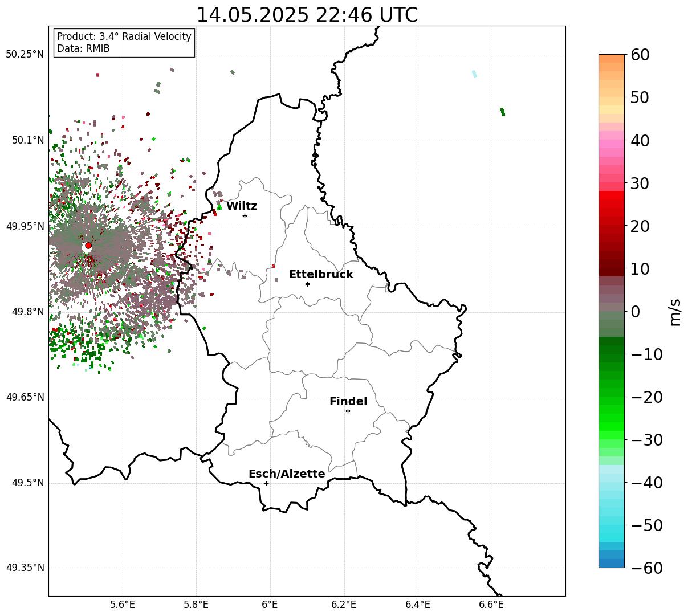688x616 pixels.
Task: Click the 50.1°N latitude label
Action: (27, 140)
